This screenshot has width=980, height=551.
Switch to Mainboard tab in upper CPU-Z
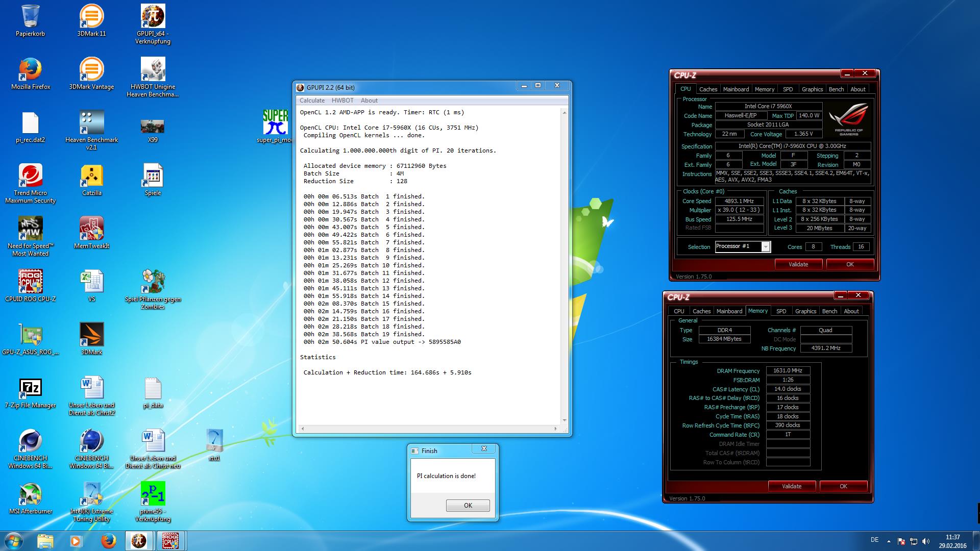click(x=736, y=89)
